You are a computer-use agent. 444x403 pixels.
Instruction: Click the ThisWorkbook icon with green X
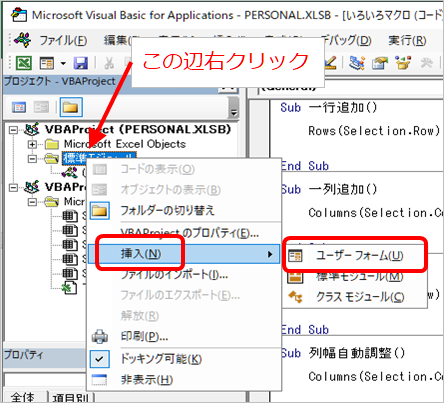pos(70,288)
